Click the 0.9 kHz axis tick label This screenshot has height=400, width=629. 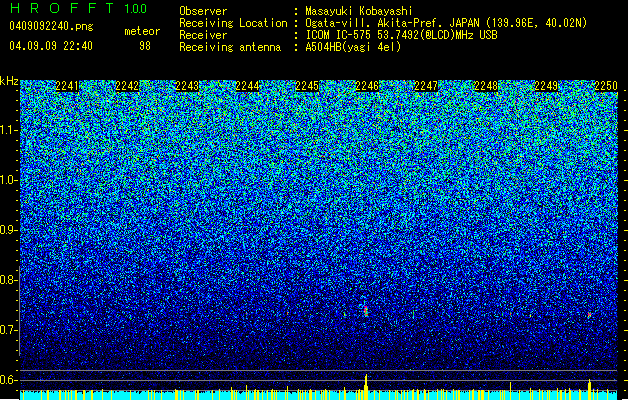coord(8,230)
